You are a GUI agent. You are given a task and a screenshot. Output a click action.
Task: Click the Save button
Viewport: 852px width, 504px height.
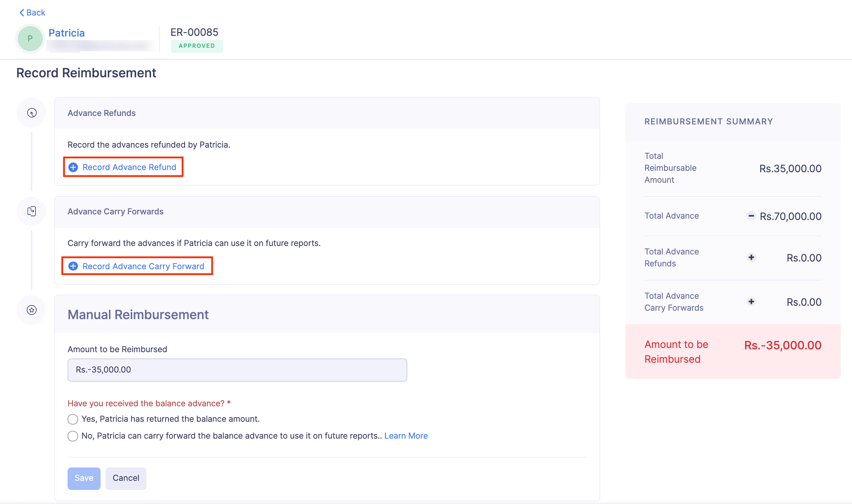pyautogui.click(x=84, y=478)
